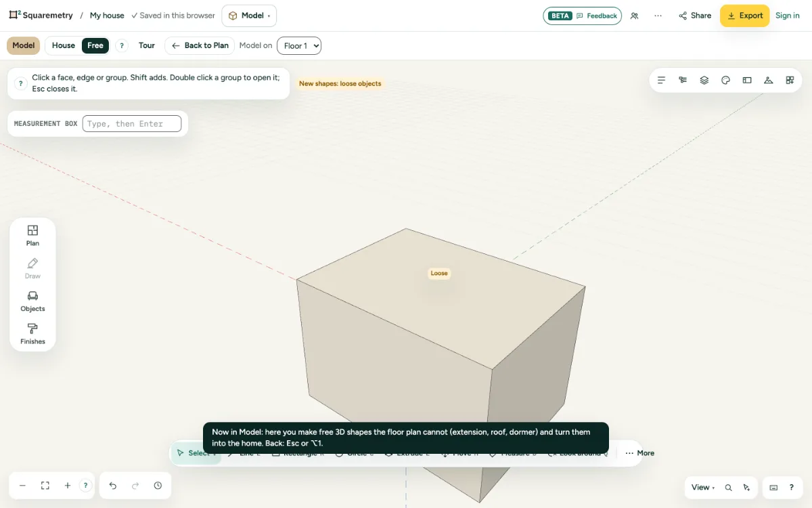Focus the Measurement Box input field
Viewport: 812px width, 508px height.
[x=132, y=124]
